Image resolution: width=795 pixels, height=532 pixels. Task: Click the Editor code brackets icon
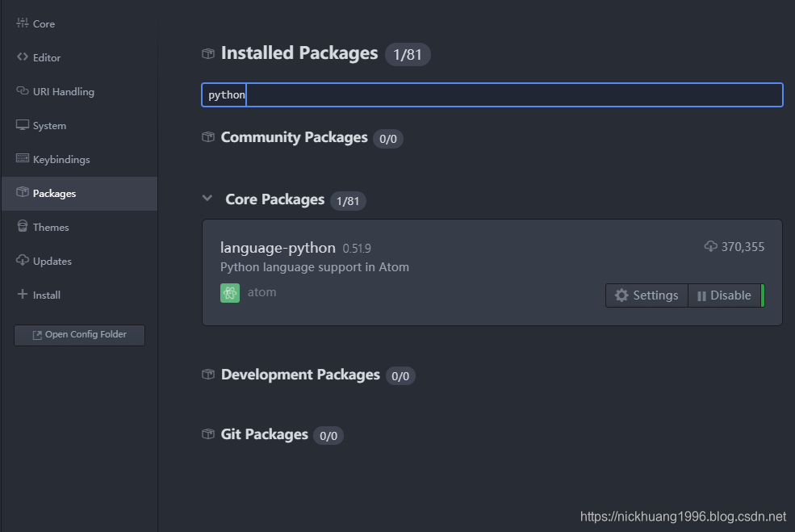coord(23,57)
